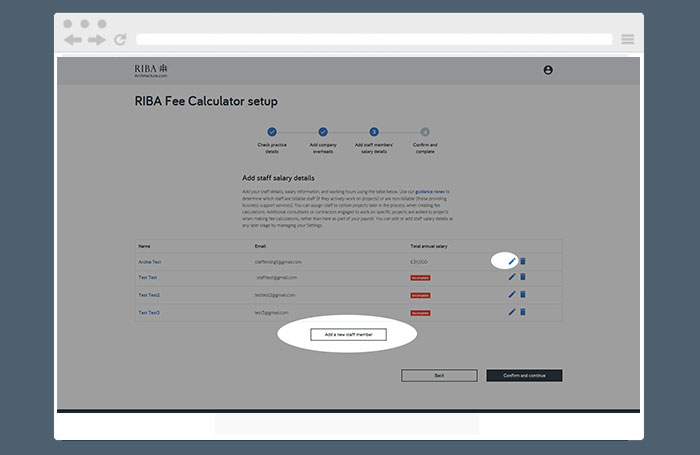Click the email address in Test Test3 row
The width and height of the screenshot is (700, 455).
pos(271,313)
